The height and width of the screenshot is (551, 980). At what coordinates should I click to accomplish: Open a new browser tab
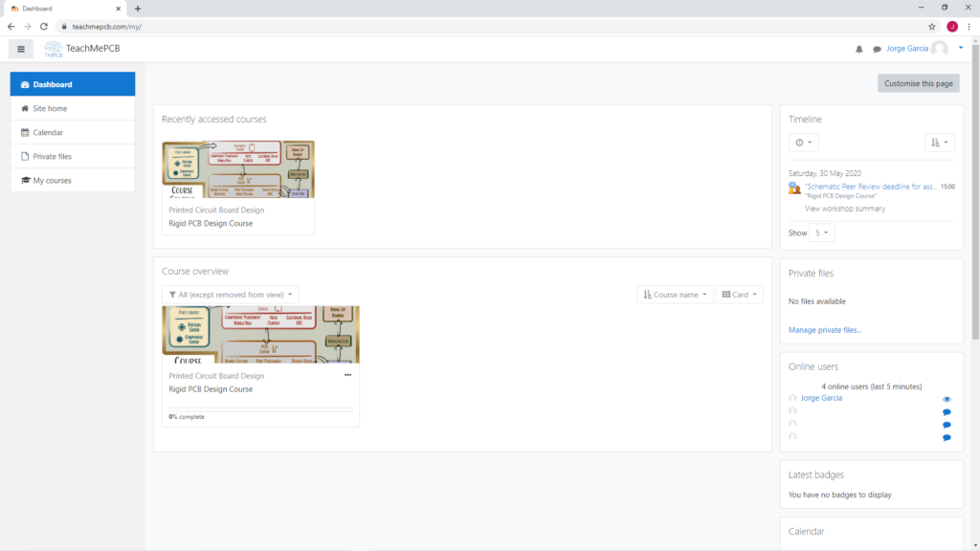coord(138,9)
